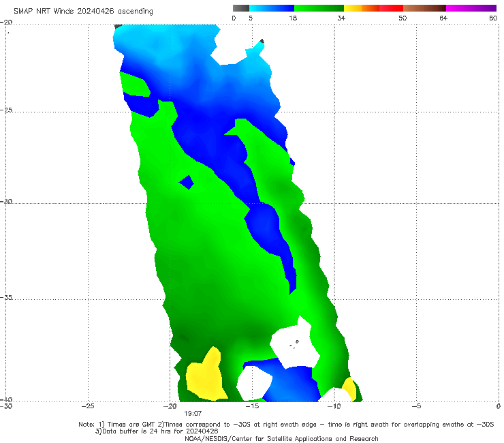Viewport: 504px width, 443px height.
Task: Click the latitude label '-25'
Action: [x=6, y=110]
